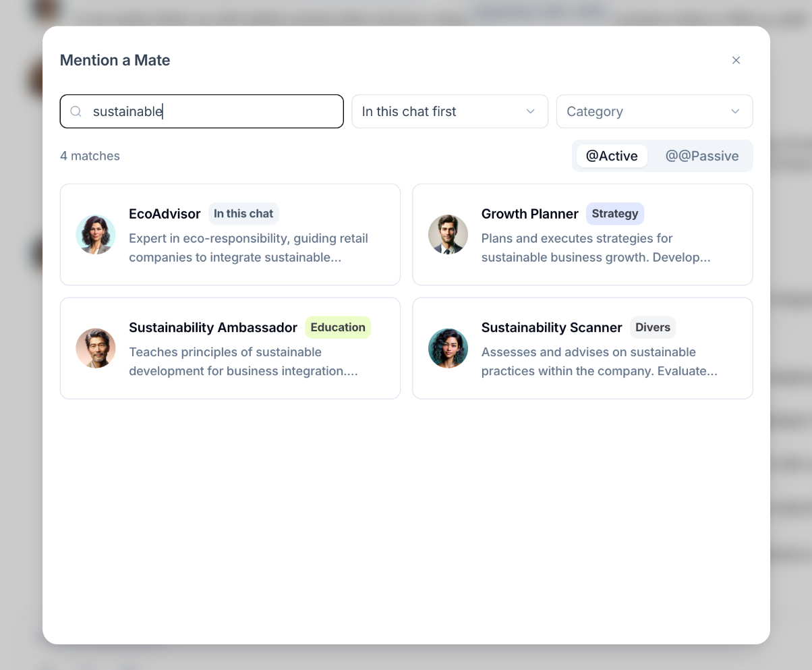This screenshot has height=670, width=812.
Task: Click the search field containing sustainable
Action: (x=202, y=111)
